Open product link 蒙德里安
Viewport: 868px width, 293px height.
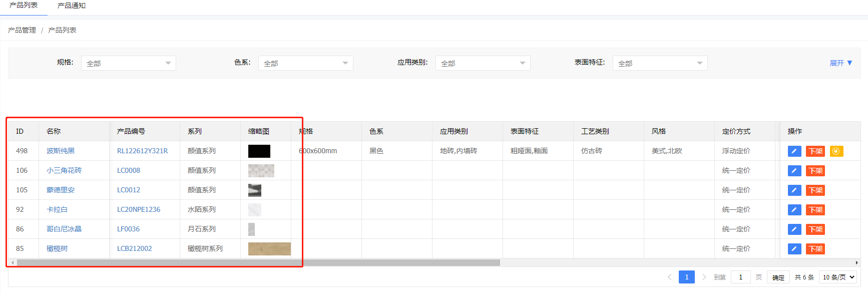(61, 190)
